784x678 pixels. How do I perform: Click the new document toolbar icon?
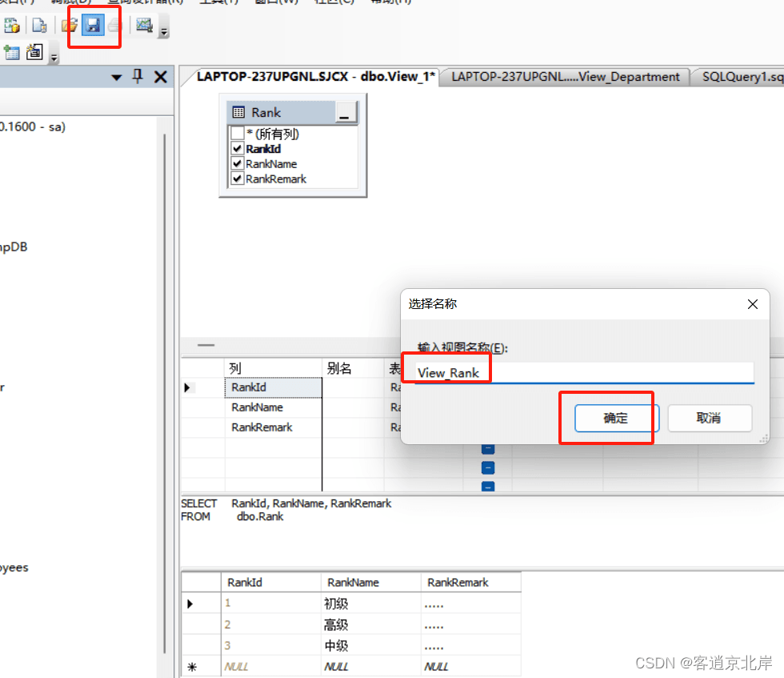tap(39, 25)
